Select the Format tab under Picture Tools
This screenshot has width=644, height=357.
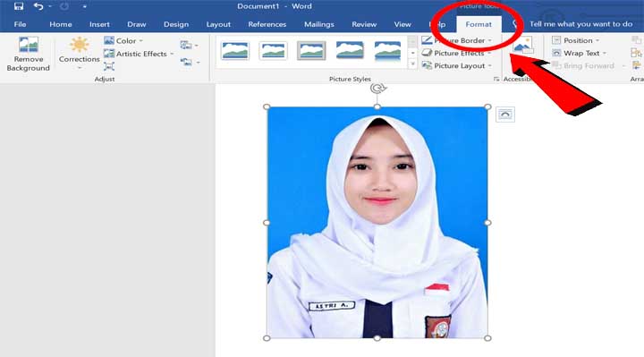[x=479, y=24]
